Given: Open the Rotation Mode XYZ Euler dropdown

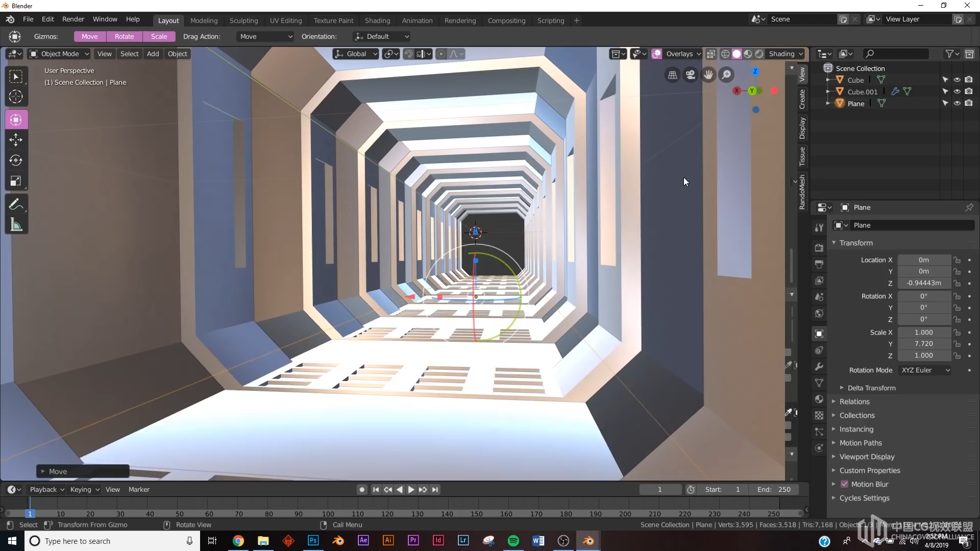Looking at the screenshot, I should tap(924, 370).
